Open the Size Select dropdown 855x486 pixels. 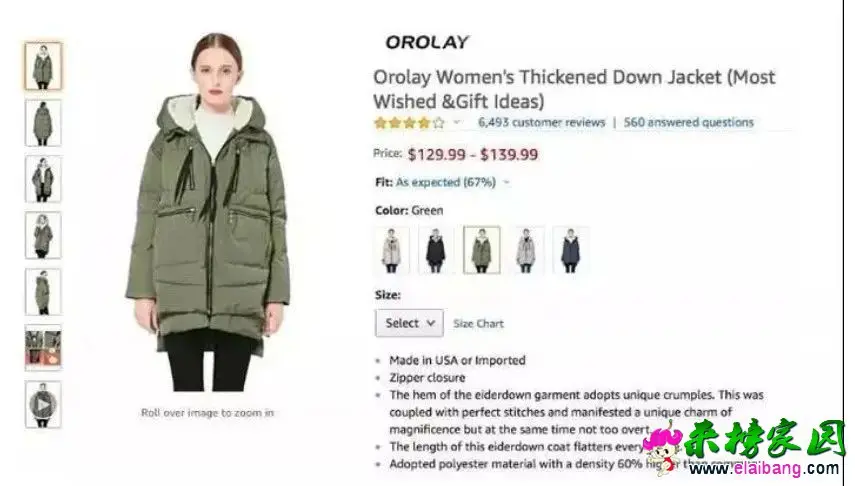pos(409,323)
